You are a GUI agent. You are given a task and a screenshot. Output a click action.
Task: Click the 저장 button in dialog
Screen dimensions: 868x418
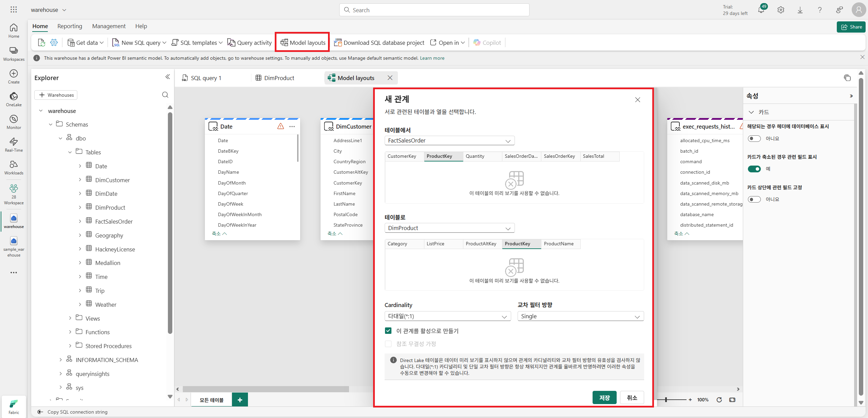click(x=604, y=398)
